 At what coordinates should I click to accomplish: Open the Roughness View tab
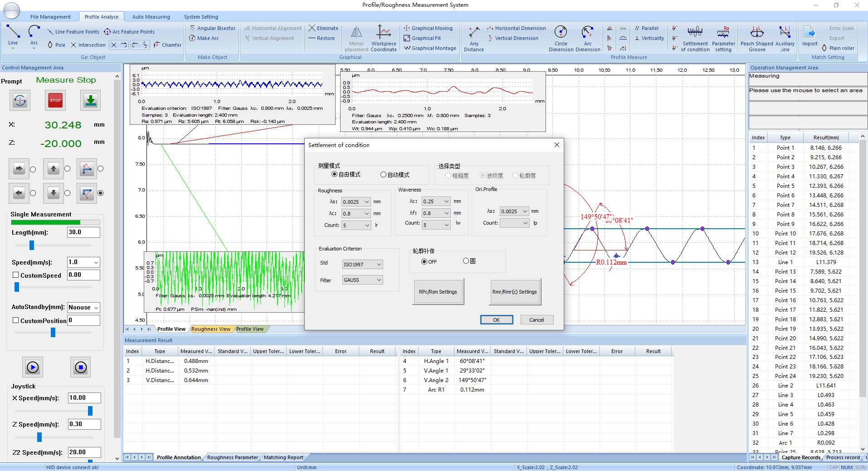211,329
